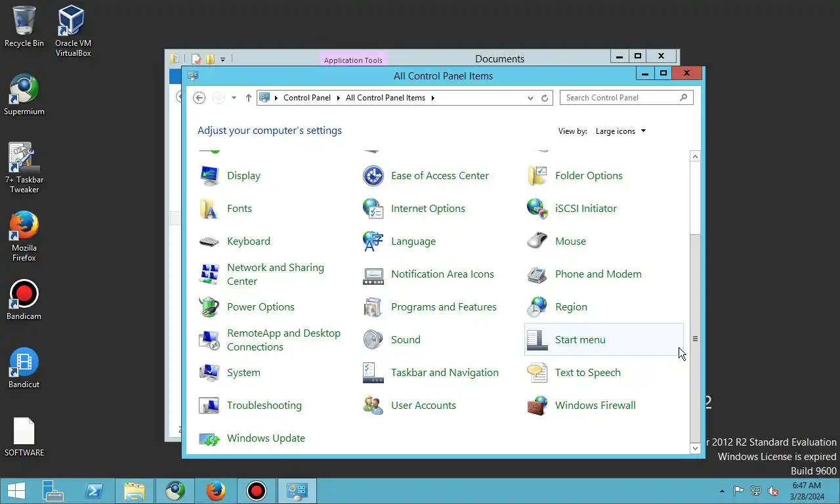The image size is (840, 504).
Task: Open the iSCSI Initiator link
Action: pyautogui.click(x=586, y=209)
